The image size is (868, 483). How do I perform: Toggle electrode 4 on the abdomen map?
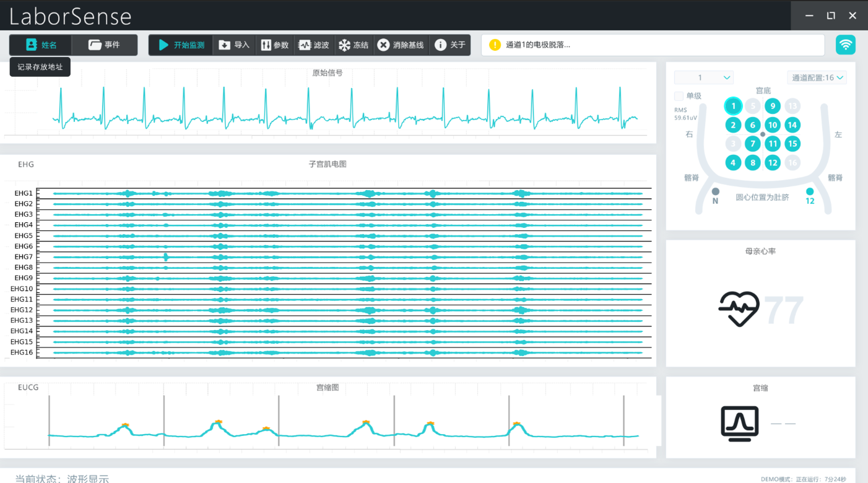733,163
